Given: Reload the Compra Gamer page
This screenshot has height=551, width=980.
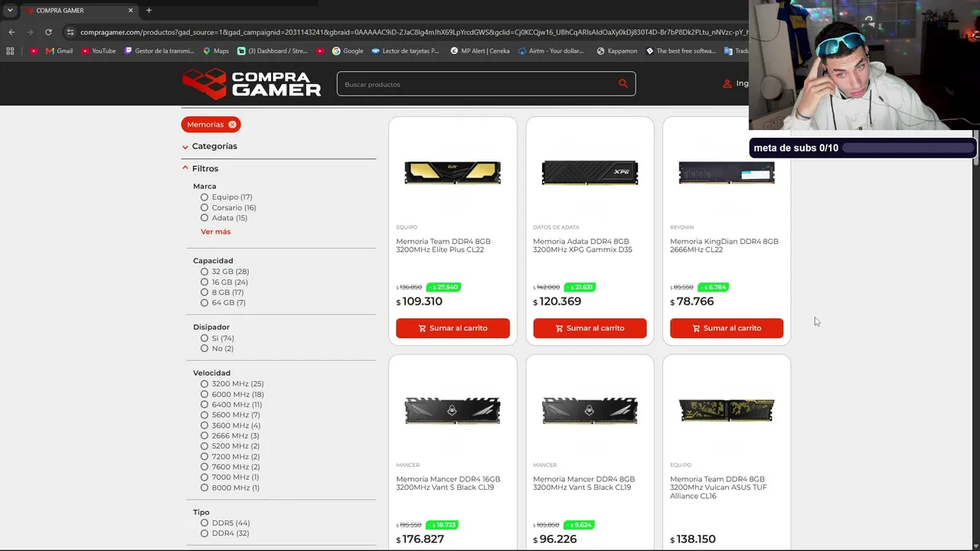Looking at the screenshot, I should point(48,32).
